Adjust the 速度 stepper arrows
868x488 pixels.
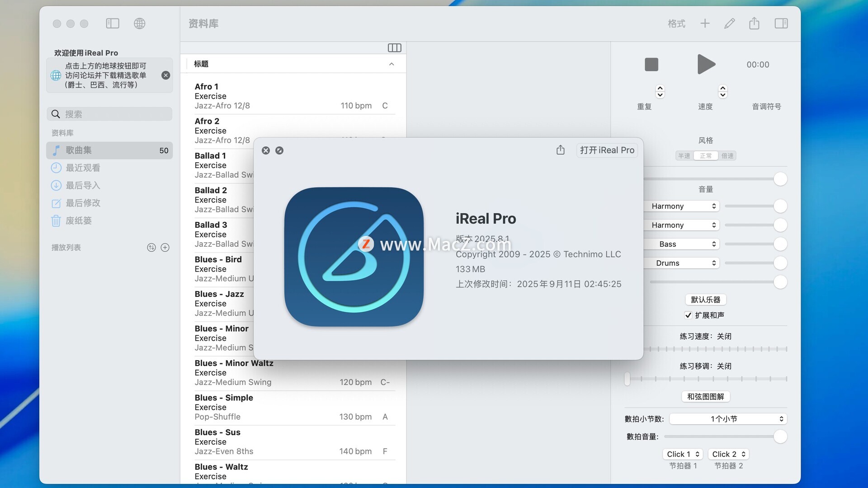pos(723,92)
